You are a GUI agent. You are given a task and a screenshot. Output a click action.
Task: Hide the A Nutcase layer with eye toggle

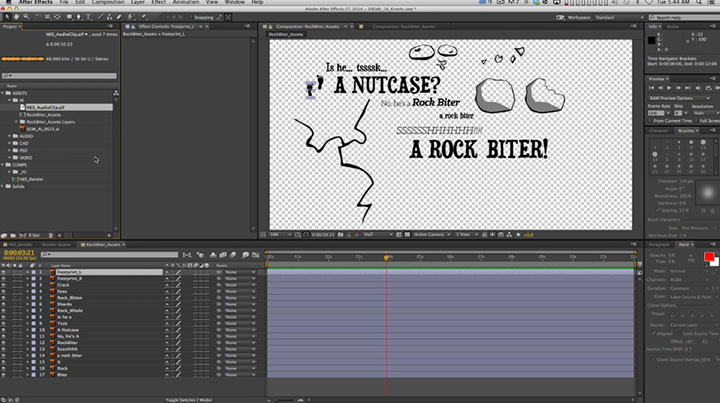click(4, 330)
